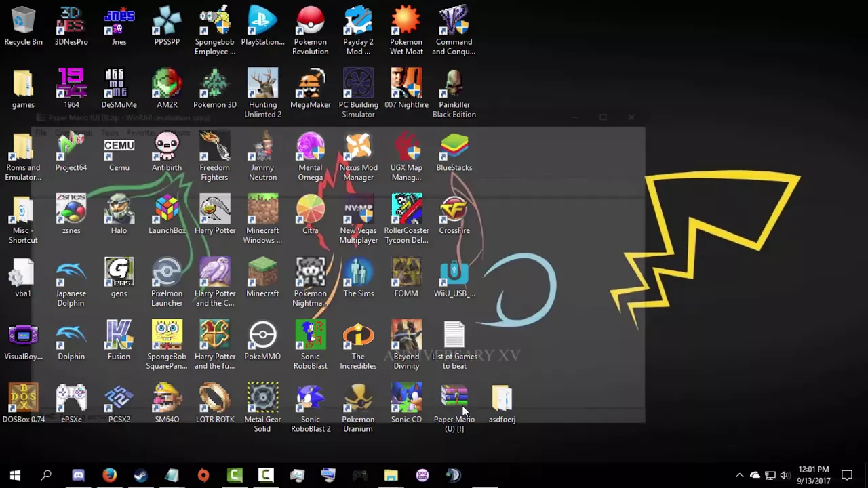Open the Citra emulator
868x488 pixels.
click(x=311, y=216)
